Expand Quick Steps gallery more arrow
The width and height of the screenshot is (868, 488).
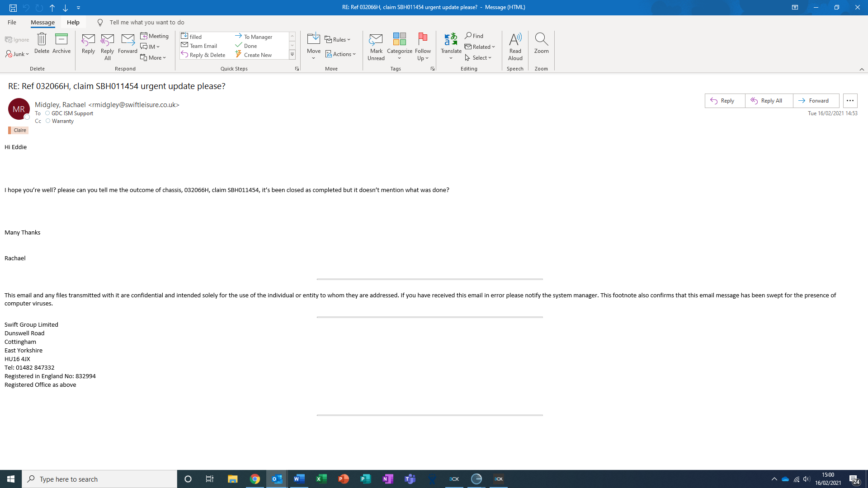pyautogui.click(x=292, y=55)
